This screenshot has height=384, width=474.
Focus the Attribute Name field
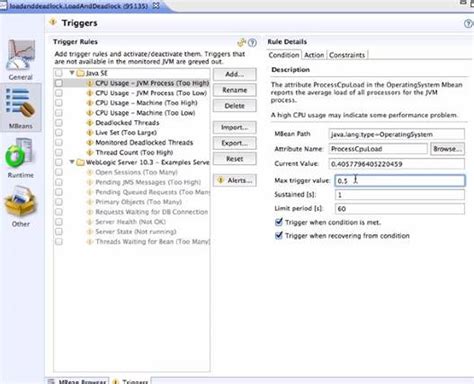(378, 149)
